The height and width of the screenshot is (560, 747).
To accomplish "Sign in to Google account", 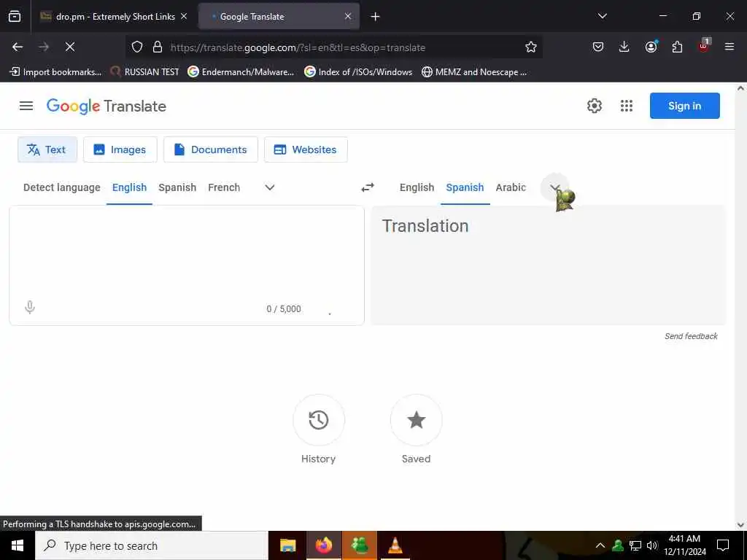I will (684, 106).
